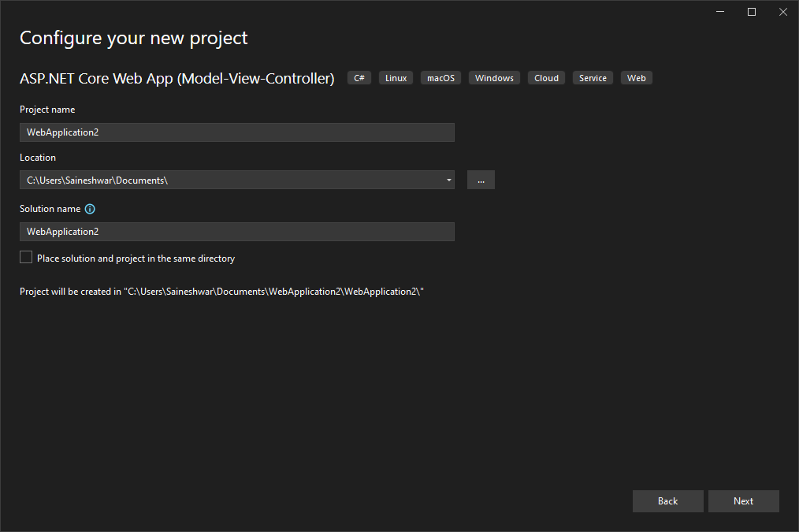Image resolution: width=799 pixels, height=532 pixels.
Task: Click the ASP.NET Core Web App title
Action: click(175, 78)
